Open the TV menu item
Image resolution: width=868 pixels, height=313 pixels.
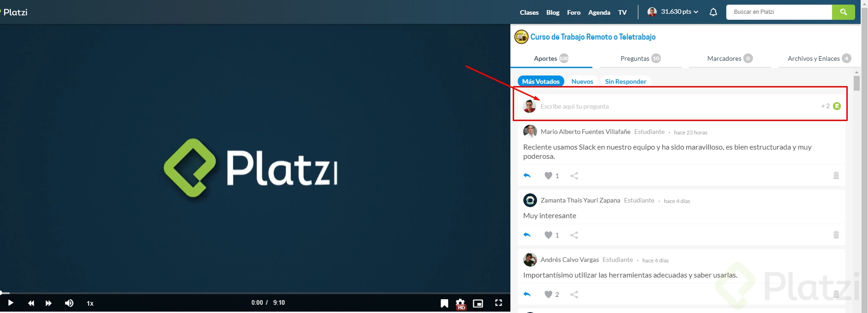click(x=622, y=12)
